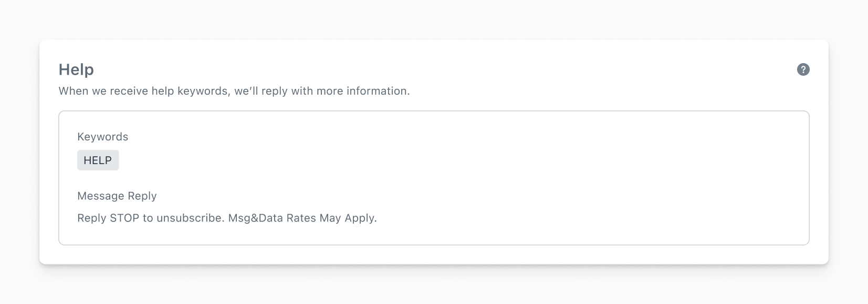Click the page background outside the Help card
The height and width of the screenshot is (304, 868).
point(434,284)
